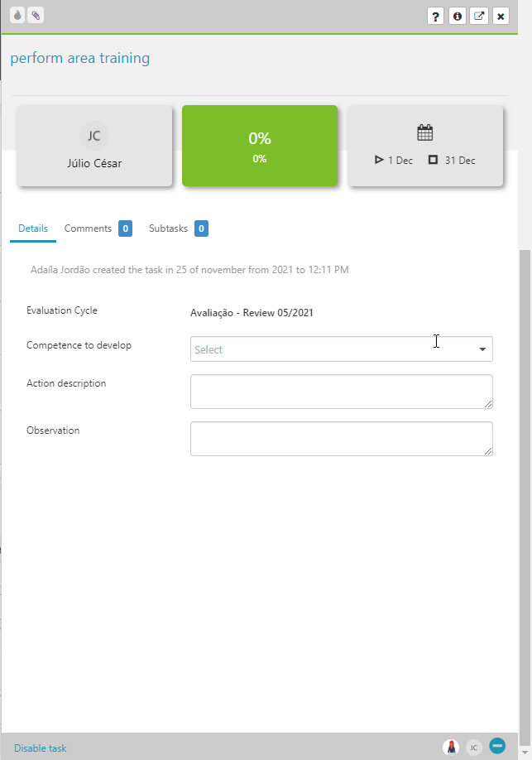The image size is (532, 760).
Task: Click the Competence to develop label
Action: tap(79, 345)
